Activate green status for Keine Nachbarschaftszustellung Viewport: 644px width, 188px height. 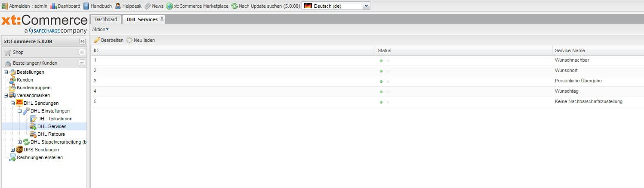pos(381,102)
